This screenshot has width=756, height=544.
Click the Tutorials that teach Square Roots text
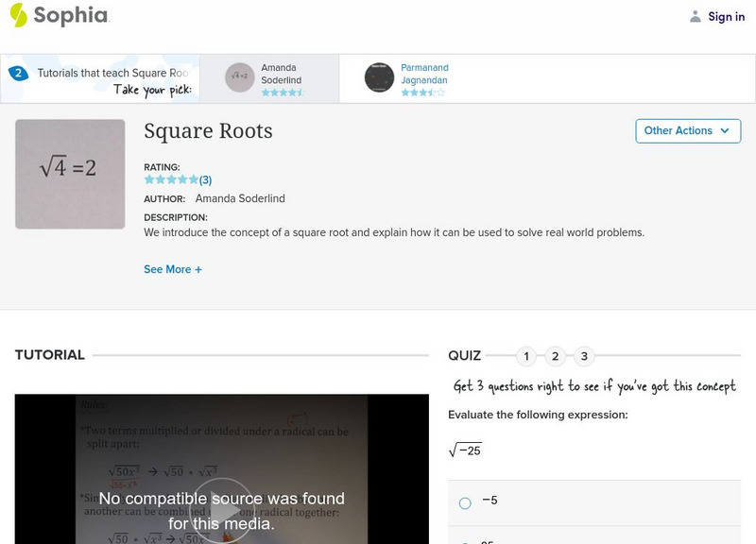(112, 73)
